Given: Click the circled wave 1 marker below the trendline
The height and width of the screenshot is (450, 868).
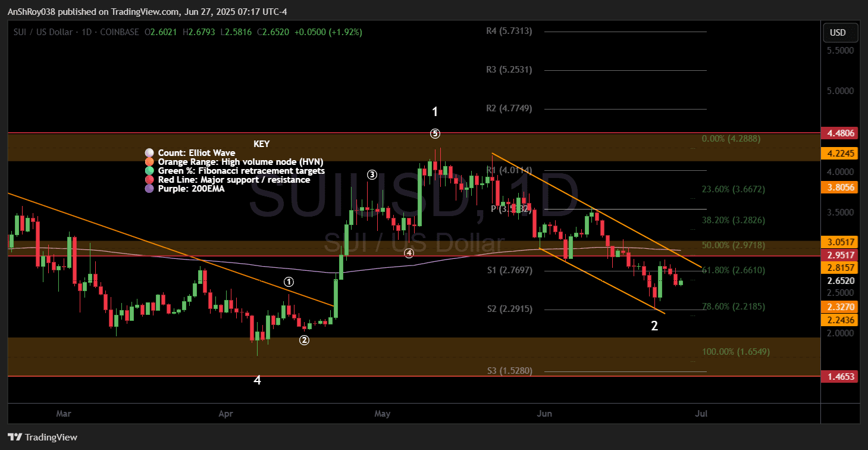Looking at the screenshot, I should coord(289,282).
